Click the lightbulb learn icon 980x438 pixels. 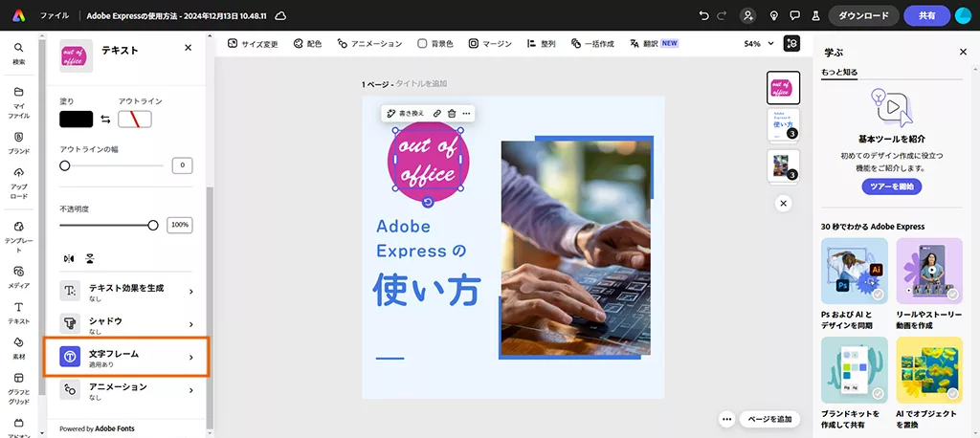(773, 15)
